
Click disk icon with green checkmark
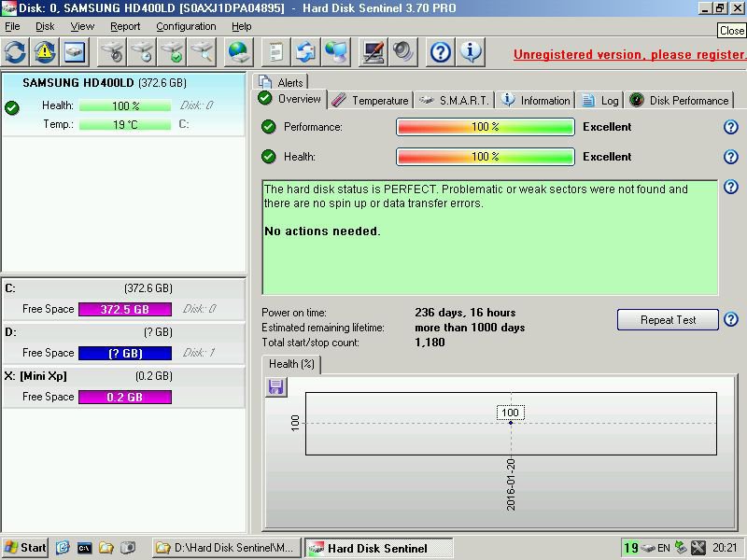[172, 52]
